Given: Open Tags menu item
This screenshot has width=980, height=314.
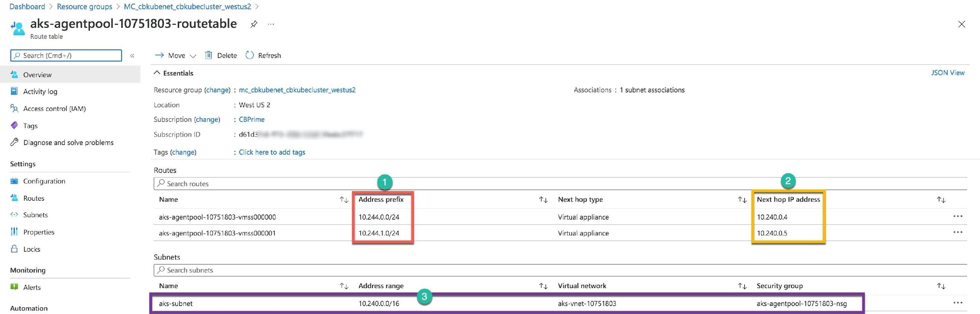Looking at the screenshot, I should tap(30, 126).
